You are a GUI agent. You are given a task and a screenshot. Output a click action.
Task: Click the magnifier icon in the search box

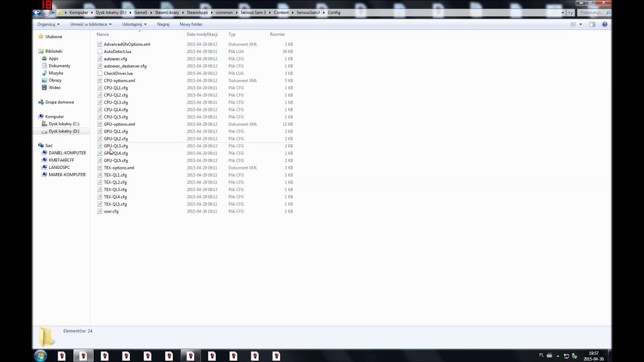[608, 13]
